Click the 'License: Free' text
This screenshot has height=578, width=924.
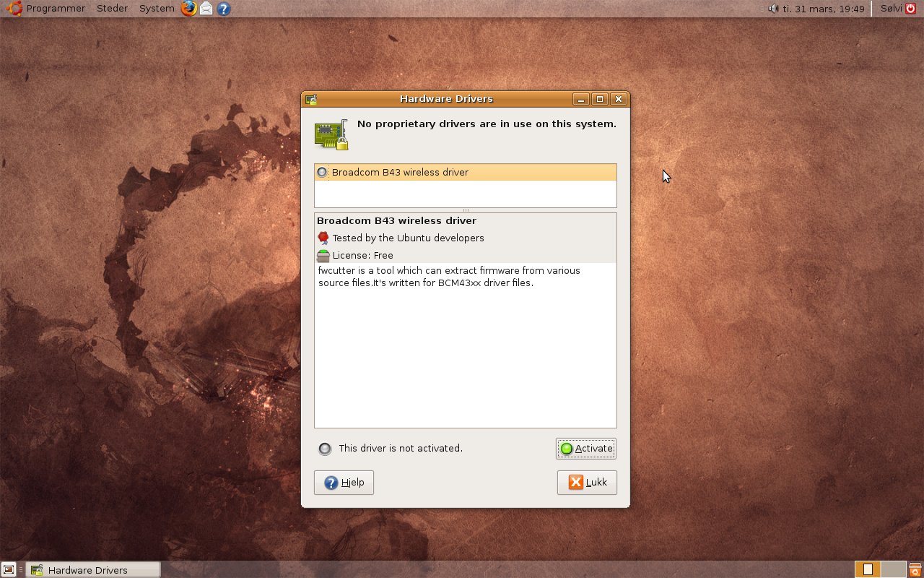coord(363,255)
